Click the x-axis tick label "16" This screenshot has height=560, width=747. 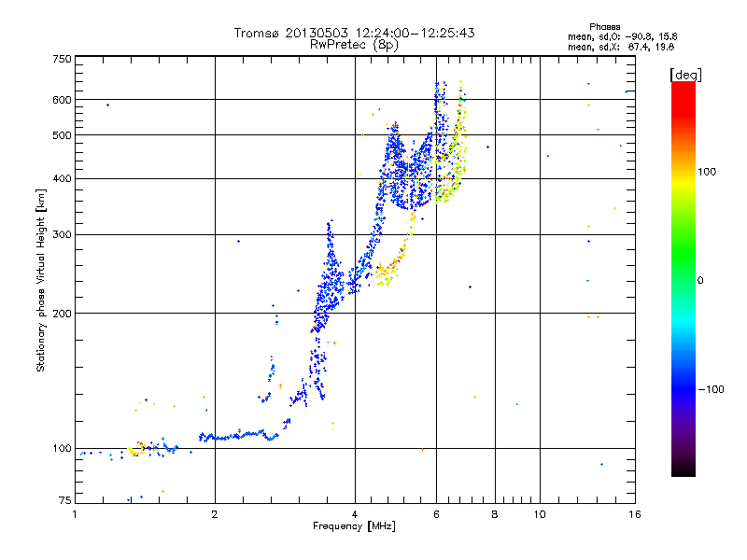tap(635, 514)
